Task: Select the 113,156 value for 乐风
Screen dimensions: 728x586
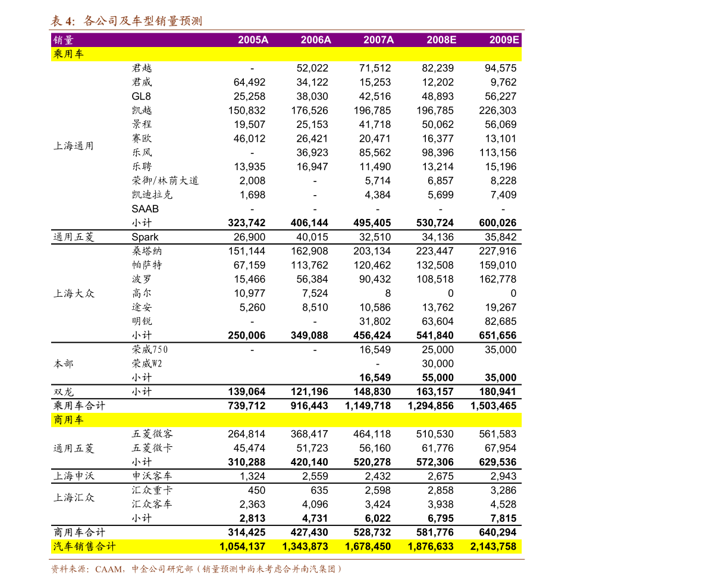Action: [x=498, y=153]
